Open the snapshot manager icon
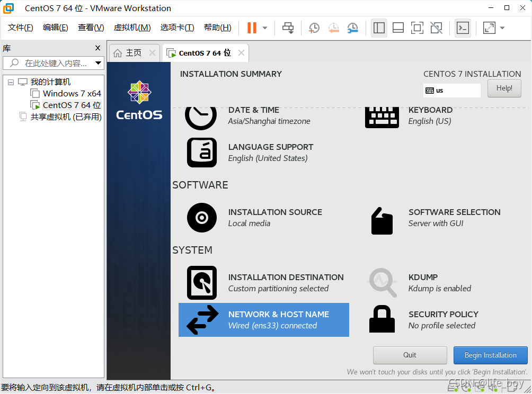The height and width of the screenshot is (394, 532). [353, 28]
